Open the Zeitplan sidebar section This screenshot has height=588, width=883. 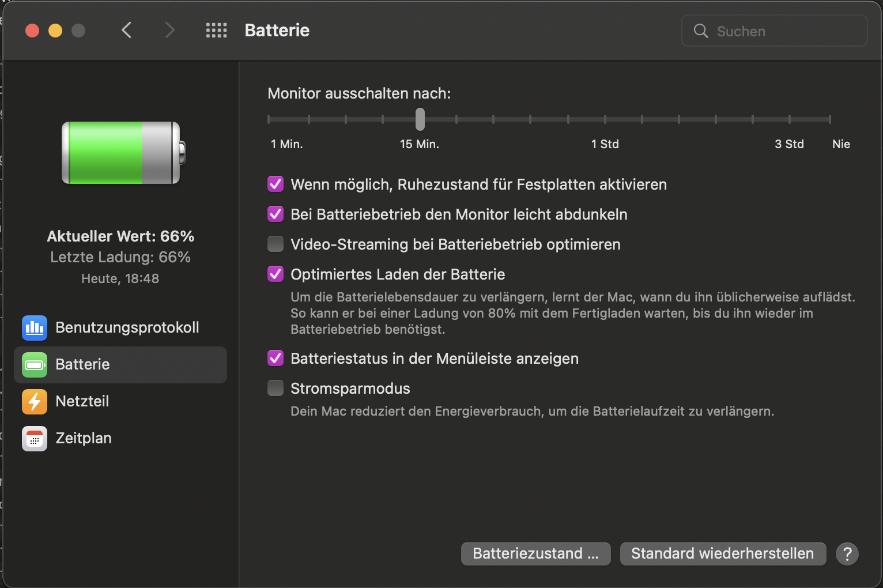[84, 439]
